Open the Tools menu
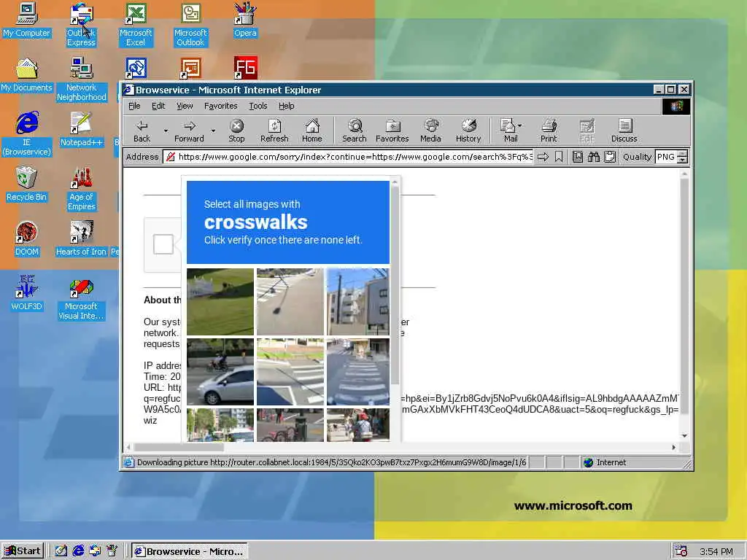Viewport: 747px width, 560px height. click(x=258, y=106)
